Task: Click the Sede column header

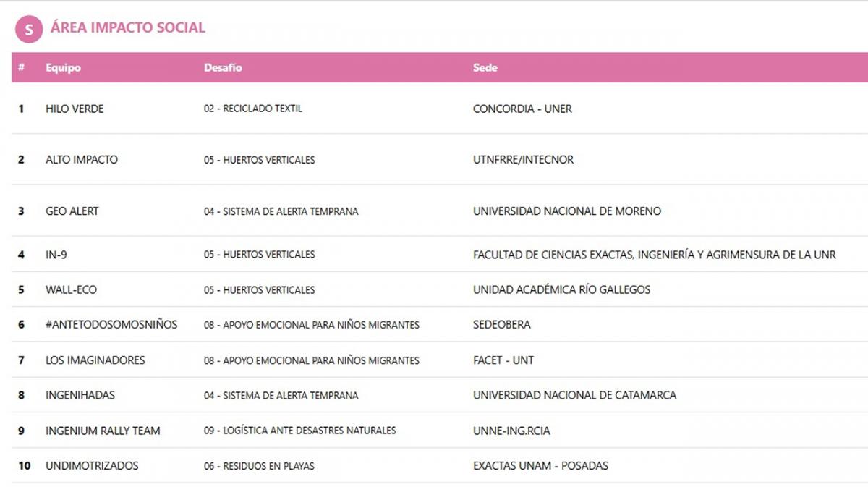Action: click(485, 68)
